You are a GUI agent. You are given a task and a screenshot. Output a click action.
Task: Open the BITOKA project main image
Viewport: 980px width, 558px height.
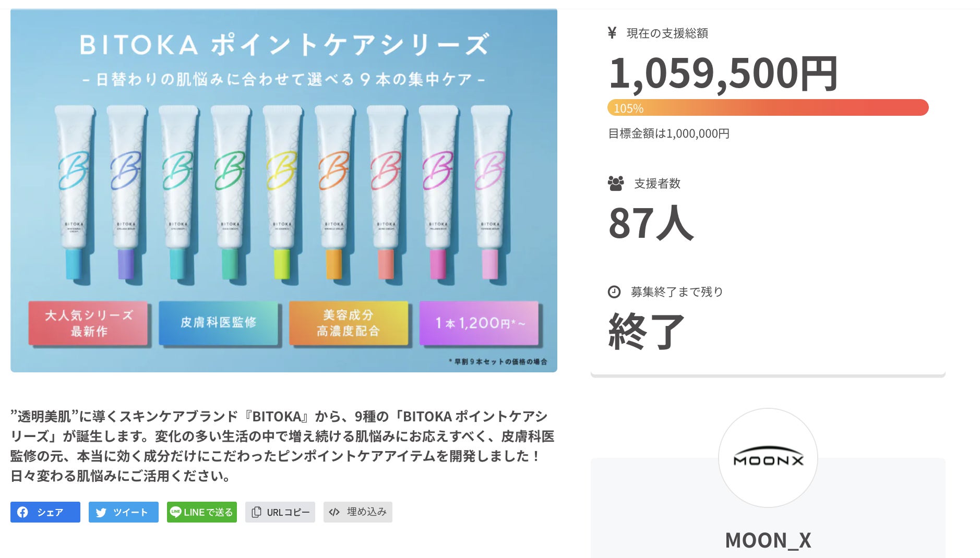(x=284, y=190)
